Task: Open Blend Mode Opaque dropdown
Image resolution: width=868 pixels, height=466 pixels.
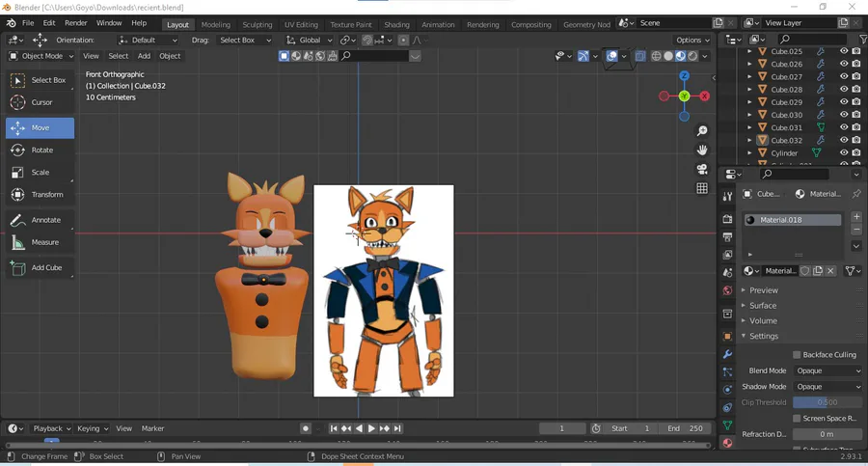Action: 827,370
